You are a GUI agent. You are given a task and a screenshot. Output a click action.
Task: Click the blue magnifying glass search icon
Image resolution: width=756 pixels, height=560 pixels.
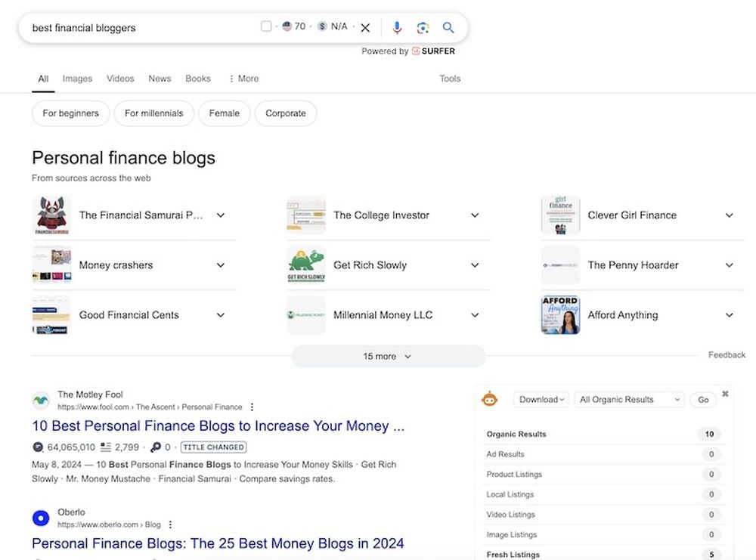pos(448,27)
